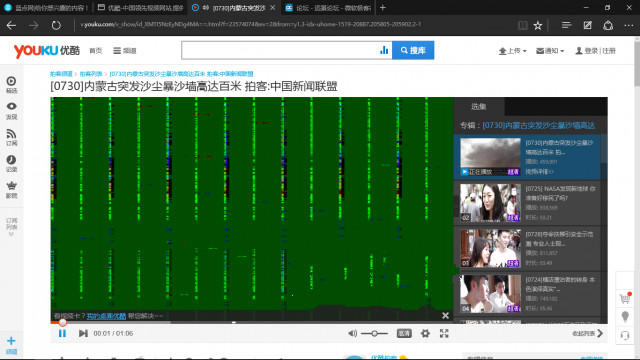The height and width of the screenshot is (360, 640).
Task: Open the video quality selector
Action: pyautogui.click(x=404, y=333)
